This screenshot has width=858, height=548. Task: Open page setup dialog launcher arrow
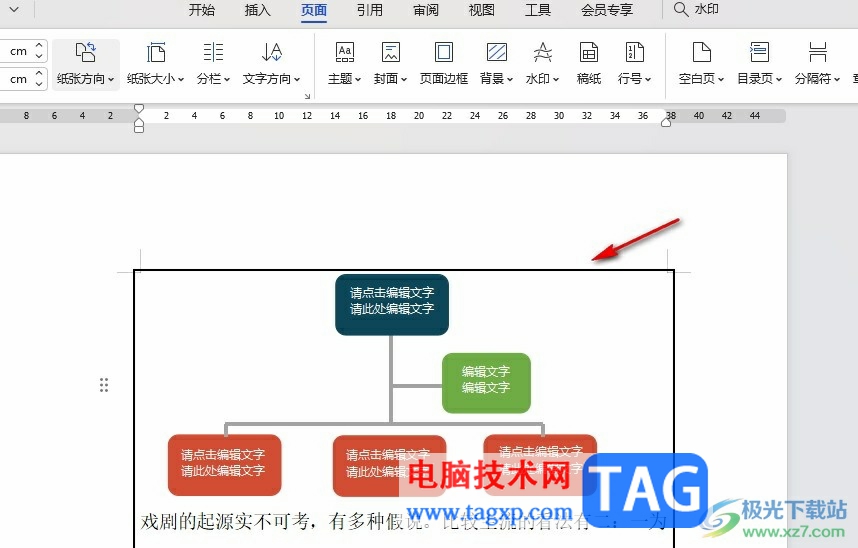(307, 96)
